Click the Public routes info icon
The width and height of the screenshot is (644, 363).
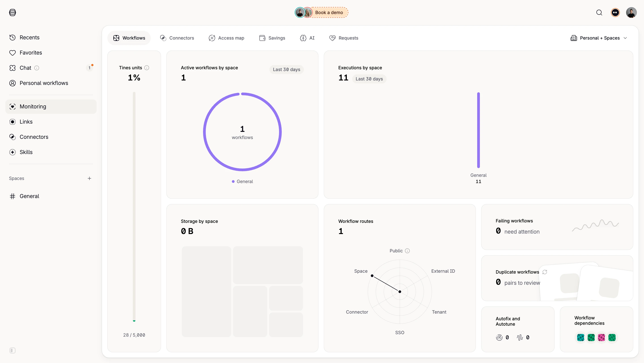407,251
